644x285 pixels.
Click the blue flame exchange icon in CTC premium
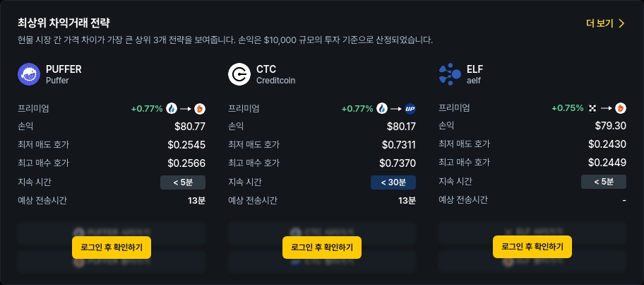click(x=382, y=109)
